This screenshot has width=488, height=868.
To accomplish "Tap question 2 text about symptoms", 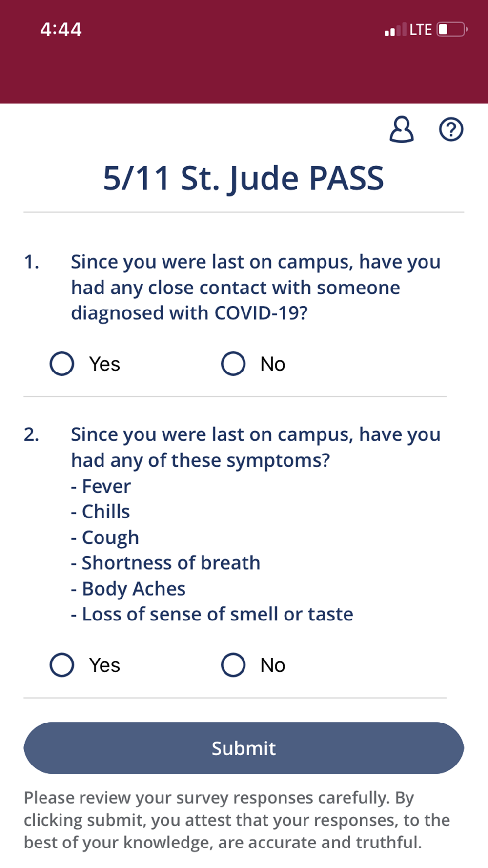I will pyautogui.click(x=256, y=447).
